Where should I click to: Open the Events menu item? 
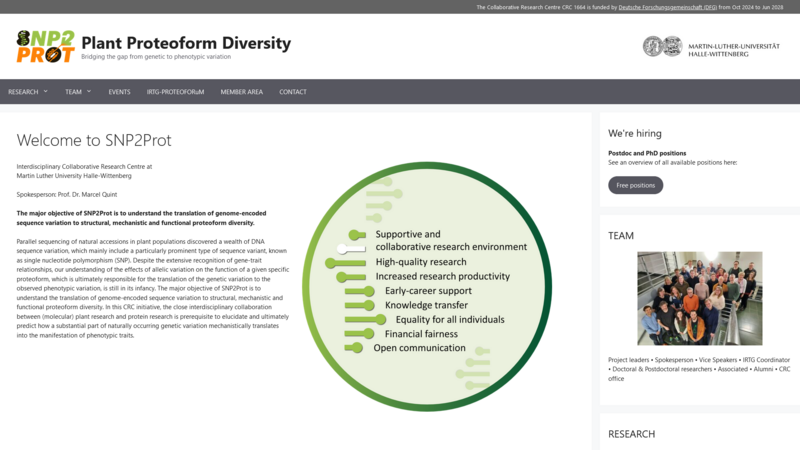tap(119, 92)
